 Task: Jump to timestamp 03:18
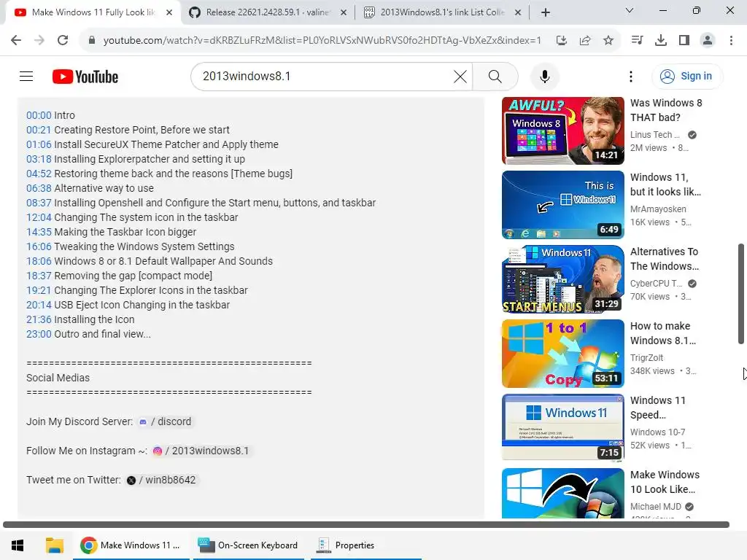39,159
